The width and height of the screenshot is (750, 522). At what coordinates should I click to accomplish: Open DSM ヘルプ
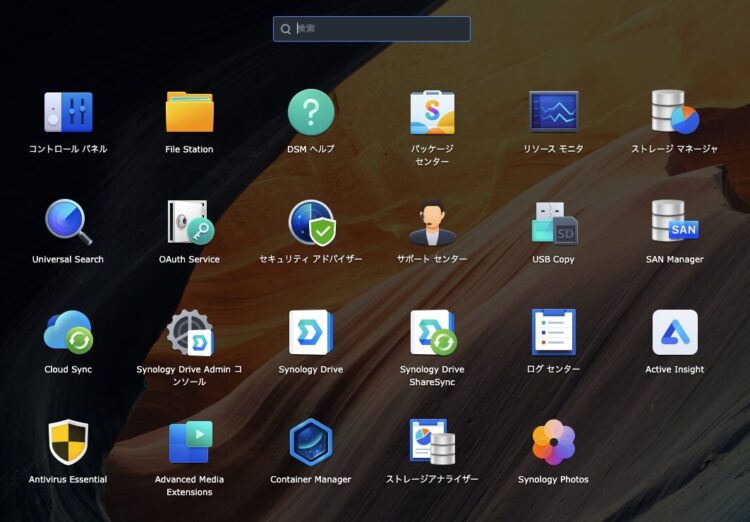pos(311,112)
